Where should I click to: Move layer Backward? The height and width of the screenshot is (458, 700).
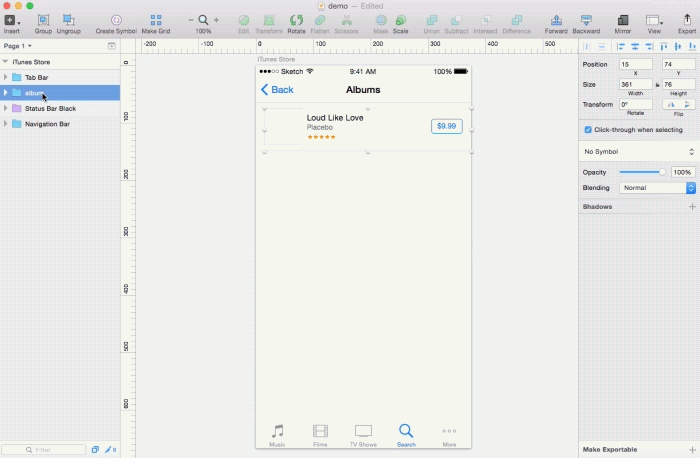(586, 24)
